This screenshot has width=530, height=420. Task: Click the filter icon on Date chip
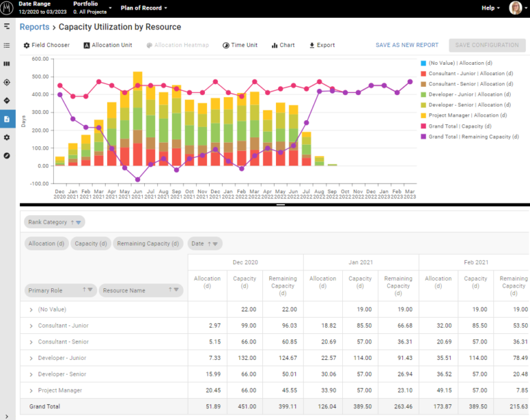[x=215, y=243]
